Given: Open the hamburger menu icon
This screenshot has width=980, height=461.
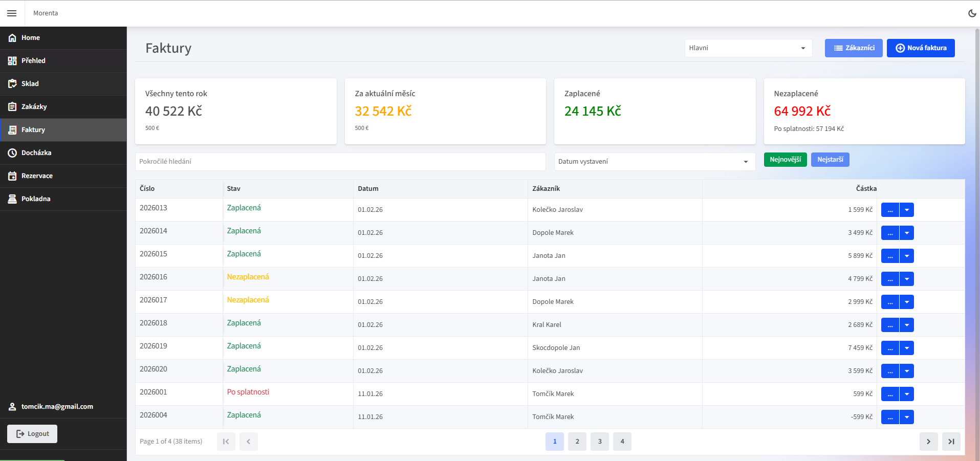Looking at the screenshot, I should pos(12,13).
